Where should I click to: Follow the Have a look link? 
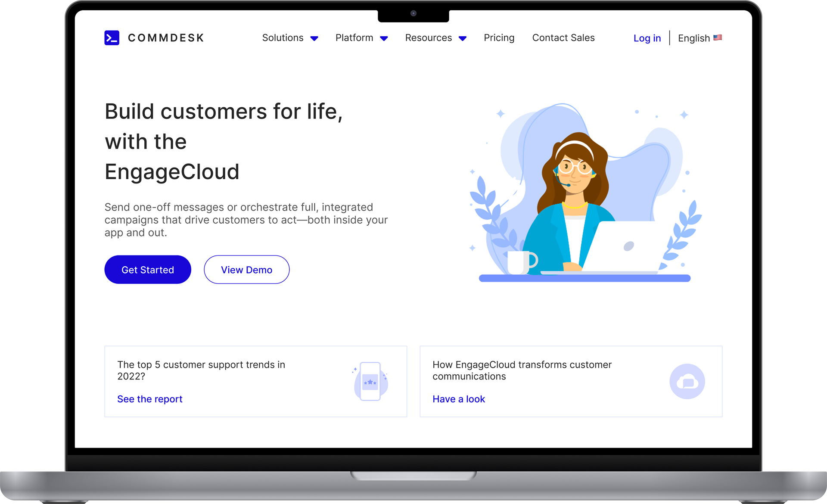tap(459, 399)
